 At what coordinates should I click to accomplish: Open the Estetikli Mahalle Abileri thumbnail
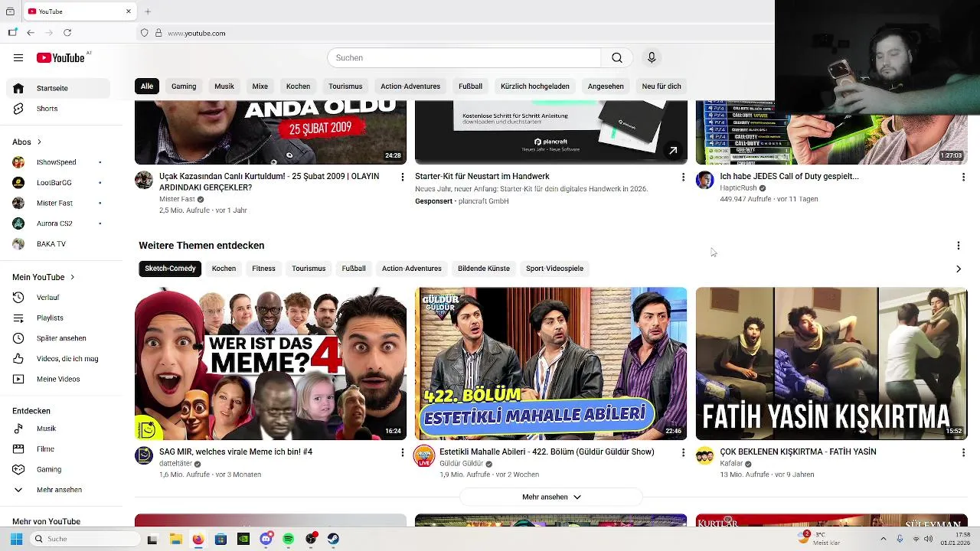pos(550,364)
